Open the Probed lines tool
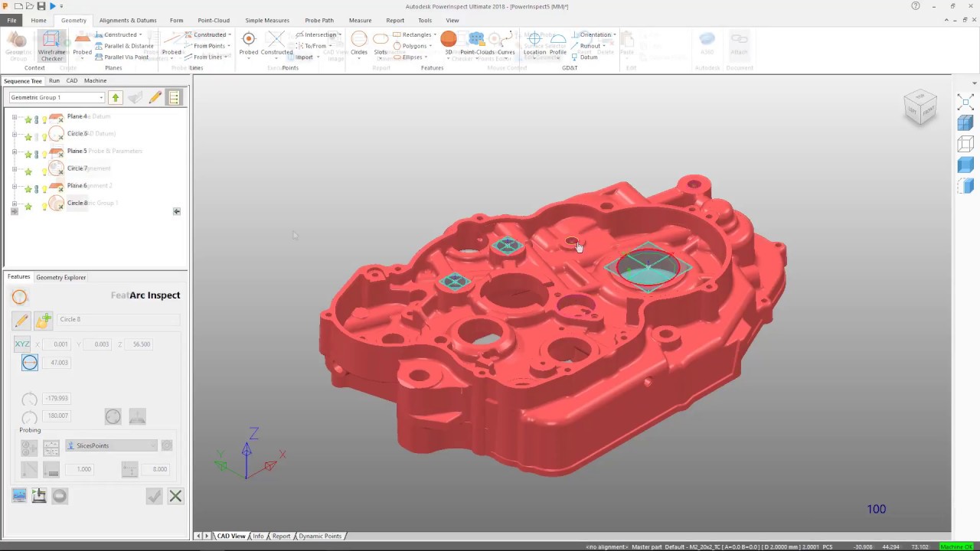The image size is (980, 551). tap(171, 44)
